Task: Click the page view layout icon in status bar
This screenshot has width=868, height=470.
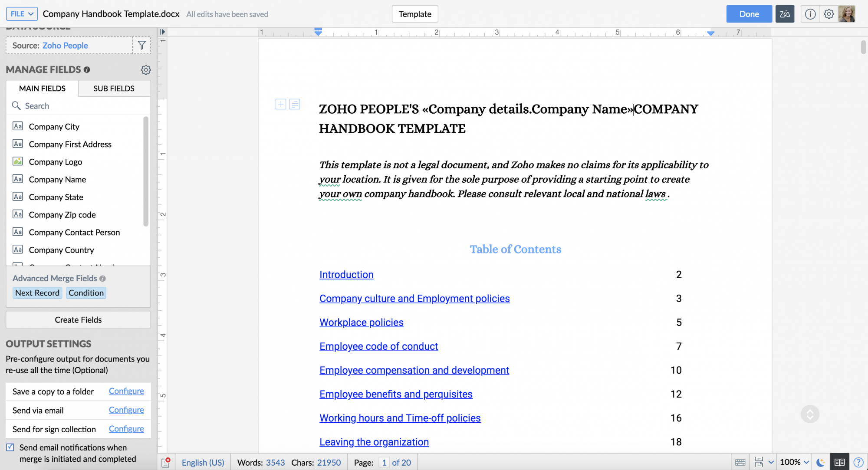Action: coord(759,462)
